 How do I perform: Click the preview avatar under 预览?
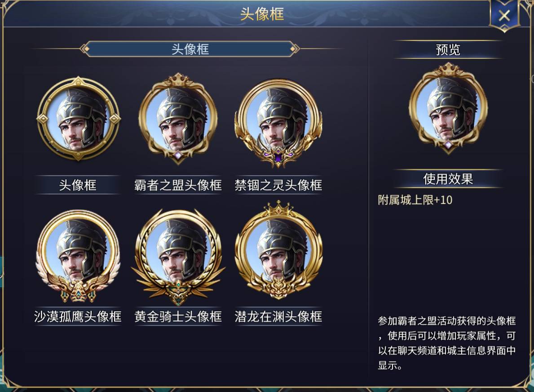point(448,108)
